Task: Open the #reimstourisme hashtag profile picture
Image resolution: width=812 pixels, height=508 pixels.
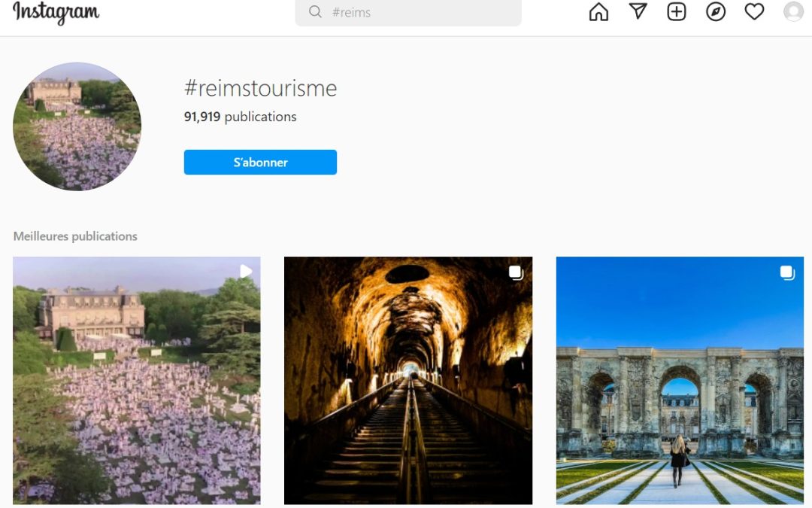Action: 77,126
